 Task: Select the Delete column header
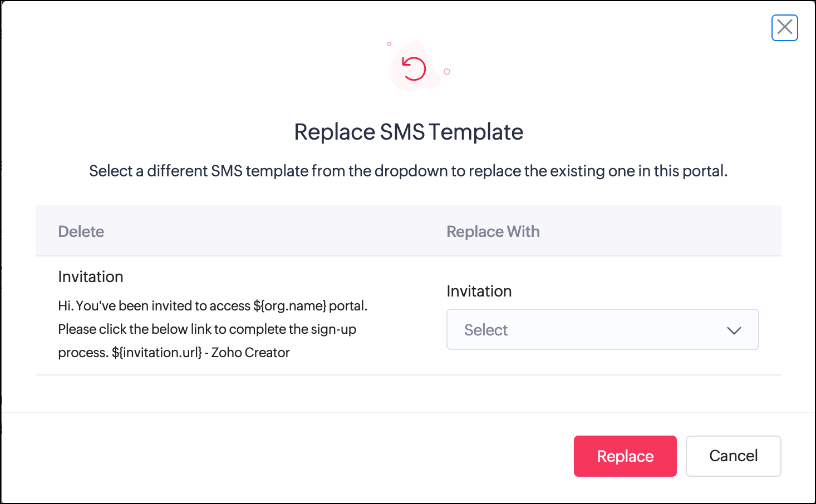point(81,231)
